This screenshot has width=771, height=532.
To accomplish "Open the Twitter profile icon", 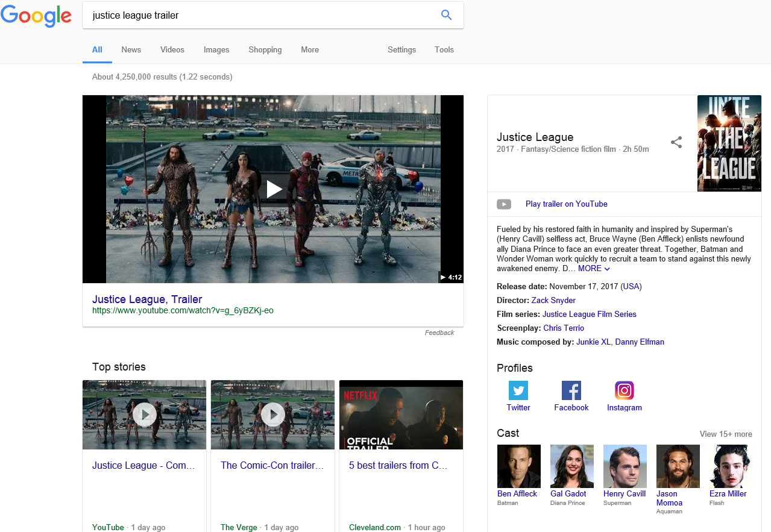I will (518, 390).
